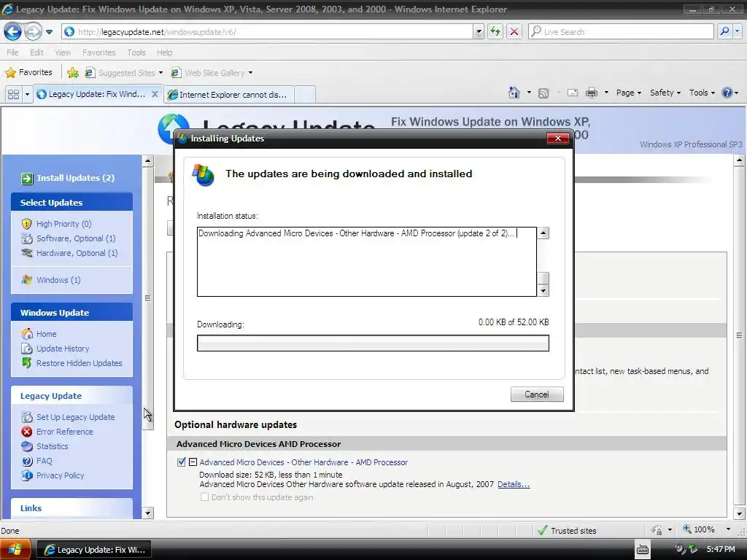Open the AMD update Details link
Image resolution: width=747 pixels, height=560 pixels.
tap(514, 484)
